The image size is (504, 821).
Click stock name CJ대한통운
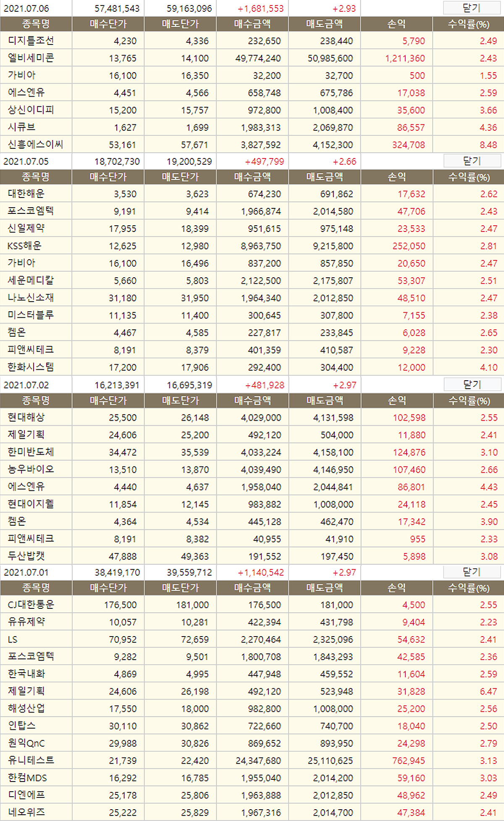pyautogui.click(x=31, y=605)
